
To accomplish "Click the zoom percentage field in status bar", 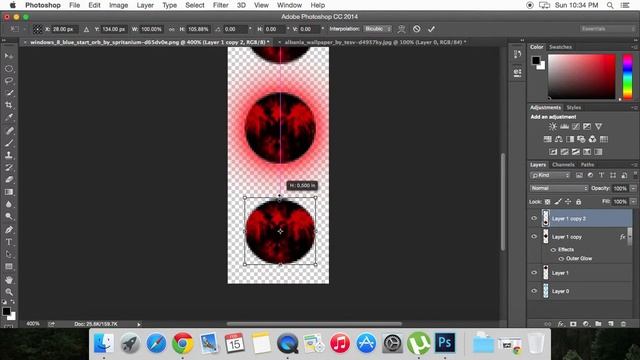I will click(33, 324).
